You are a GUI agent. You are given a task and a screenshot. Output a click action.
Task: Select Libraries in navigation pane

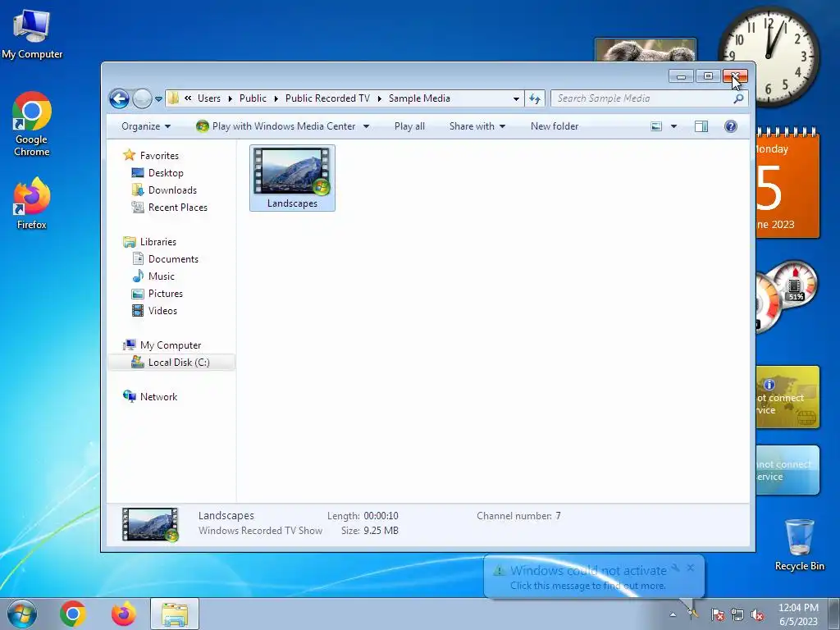tap(158, 242)
